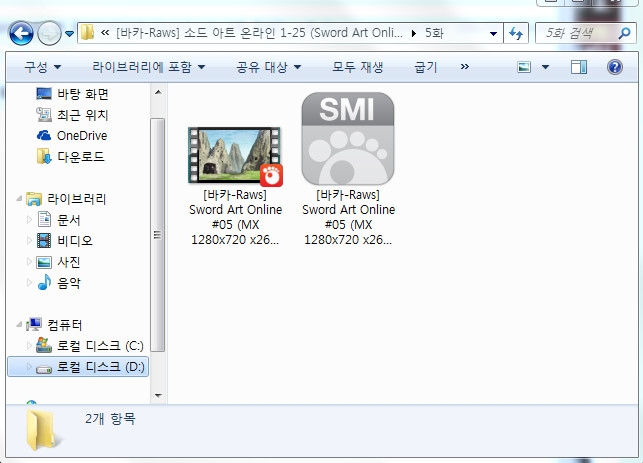Click 모두 재생 in the toolbar

[x=357, y=67]
